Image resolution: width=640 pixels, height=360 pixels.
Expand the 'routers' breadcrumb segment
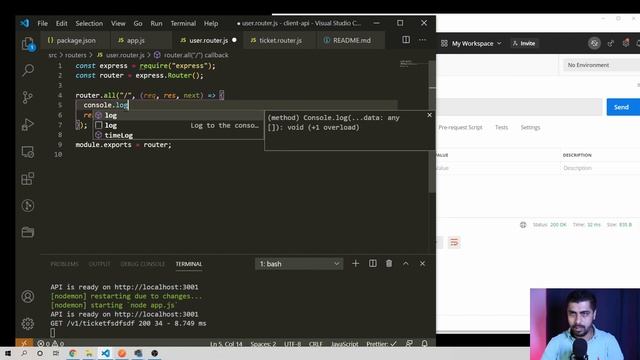point(76,55)
